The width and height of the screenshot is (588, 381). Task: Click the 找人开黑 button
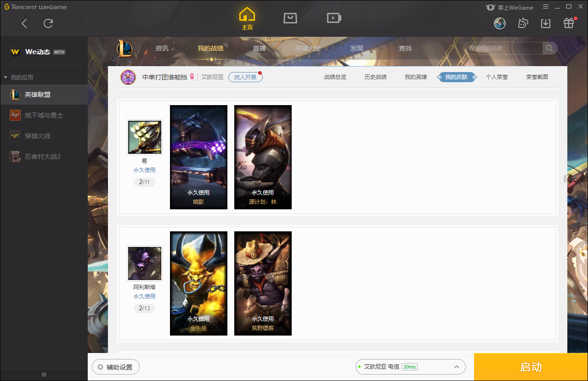click(x=245, y=77)
